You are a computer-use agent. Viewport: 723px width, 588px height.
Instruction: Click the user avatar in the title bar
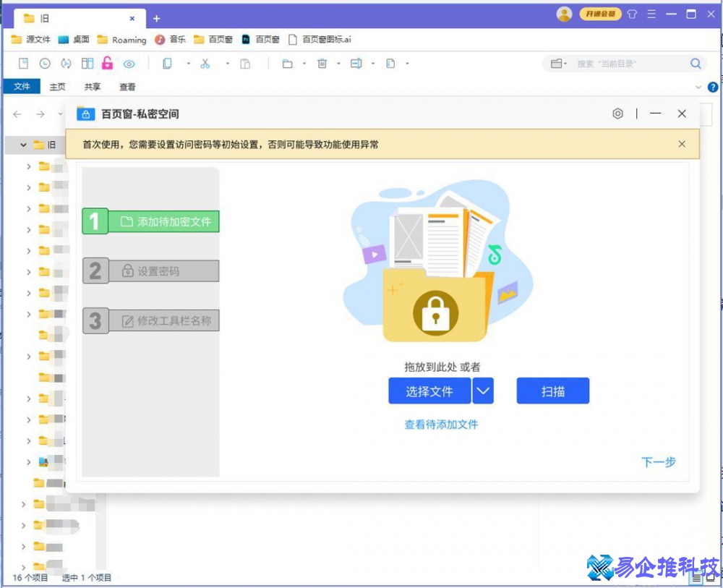click(564, 14)
